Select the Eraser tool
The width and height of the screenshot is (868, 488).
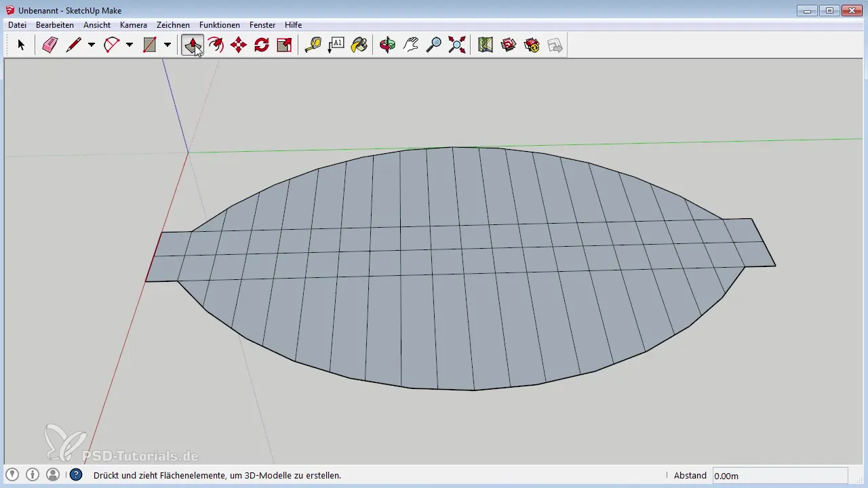(x=50, y=45)
